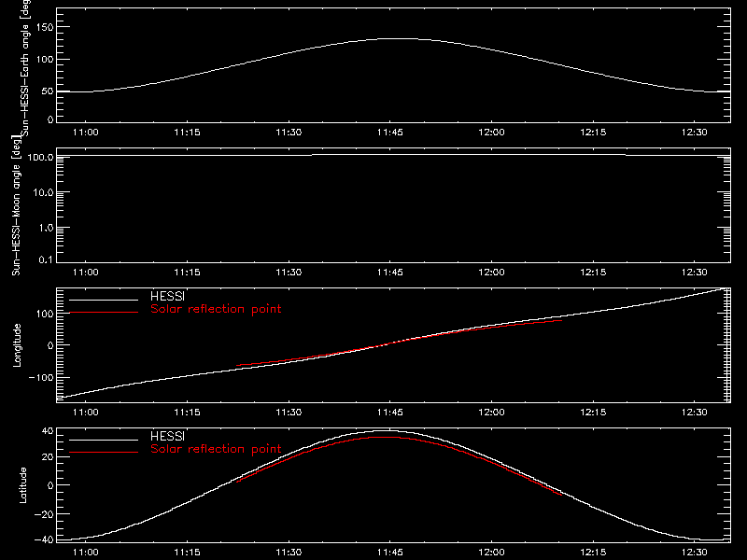Click the 20 tick label on Latitude plot
The image size is (747, 560).
click(48, 456)
